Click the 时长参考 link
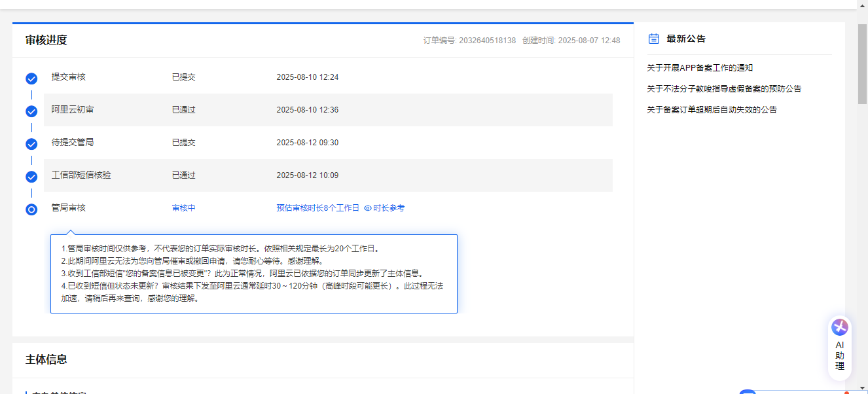The width and height of the screenshot is (868, 394). 389,208
